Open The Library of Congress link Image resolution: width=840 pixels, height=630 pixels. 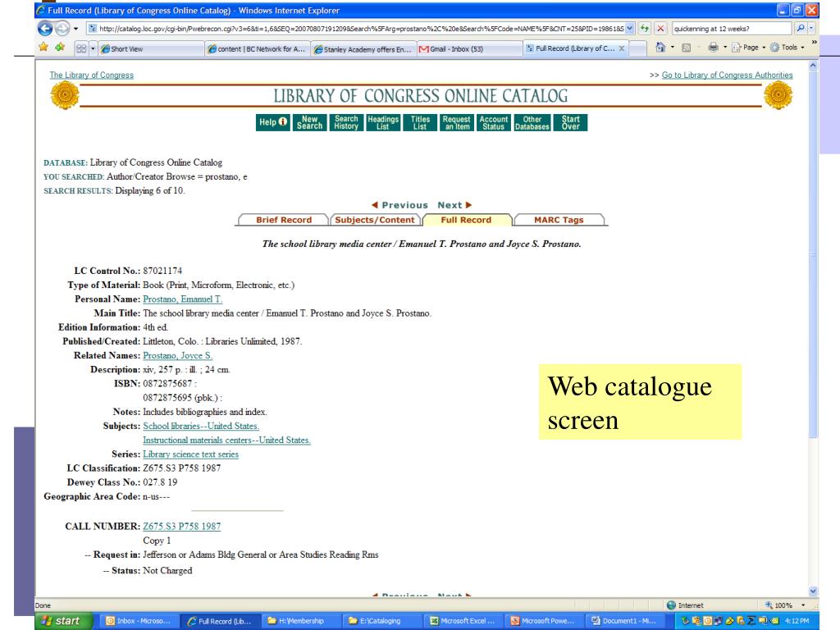click(x=92, y=75)
